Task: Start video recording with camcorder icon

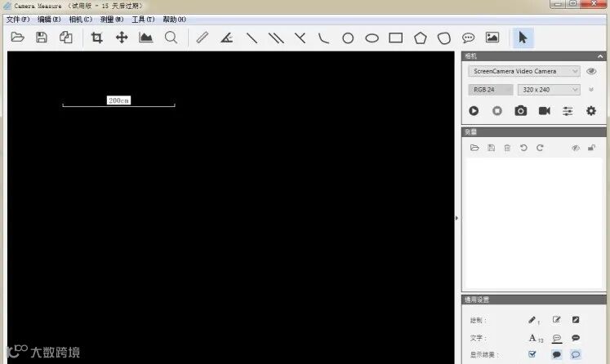Action: [x=544, y=111]
